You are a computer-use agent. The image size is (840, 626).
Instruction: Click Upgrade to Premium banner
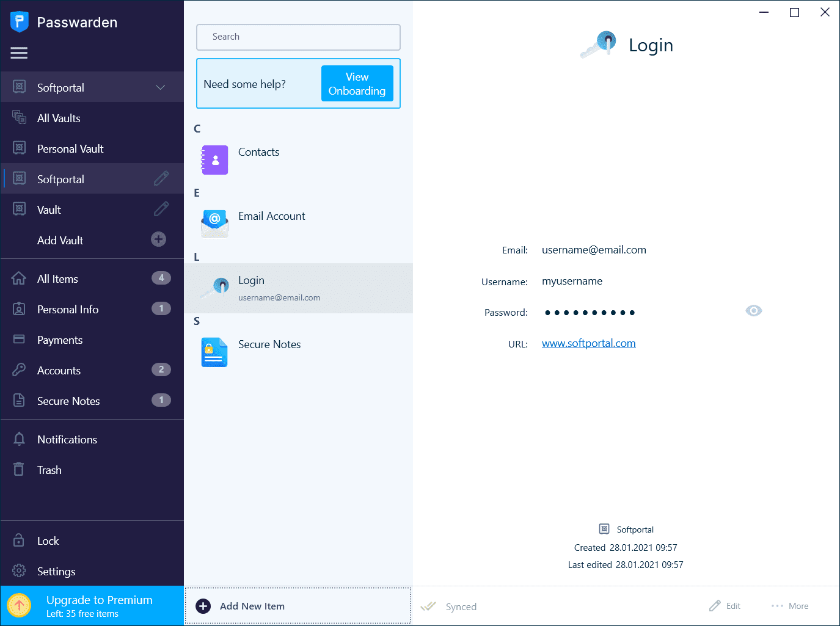[x=92, y=606]
